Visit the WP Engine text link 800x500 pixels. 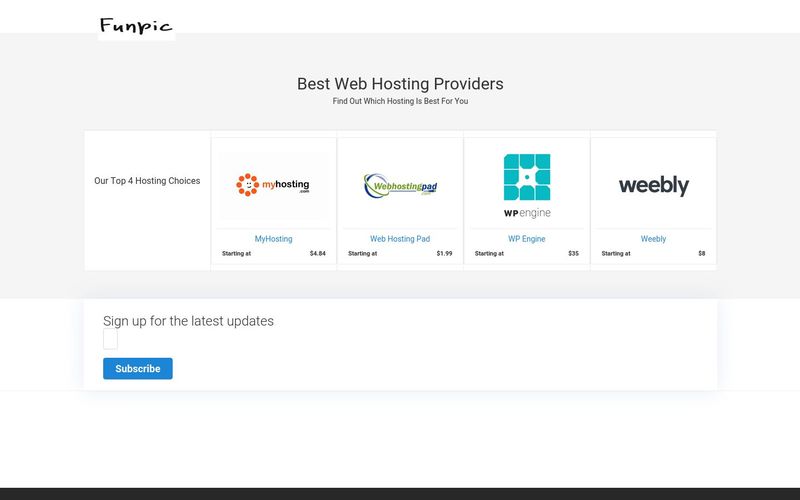527,239
